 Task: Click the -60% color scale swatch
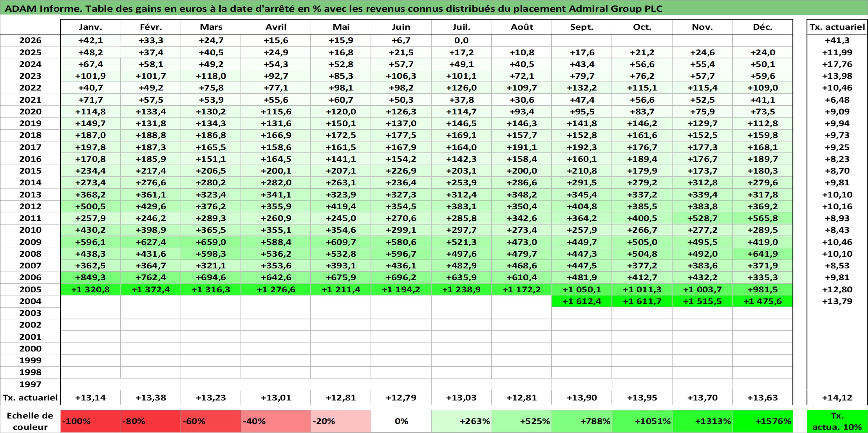[x=211, y=421]
